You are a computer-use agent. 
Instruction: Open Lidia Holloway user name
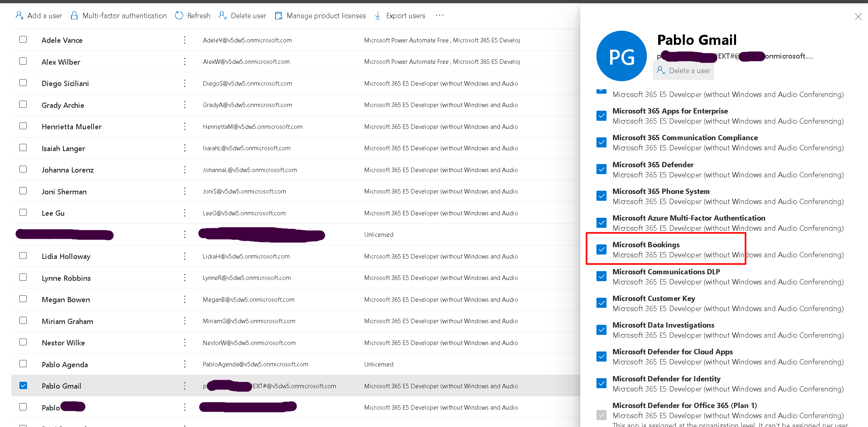(x=66, y=256)
